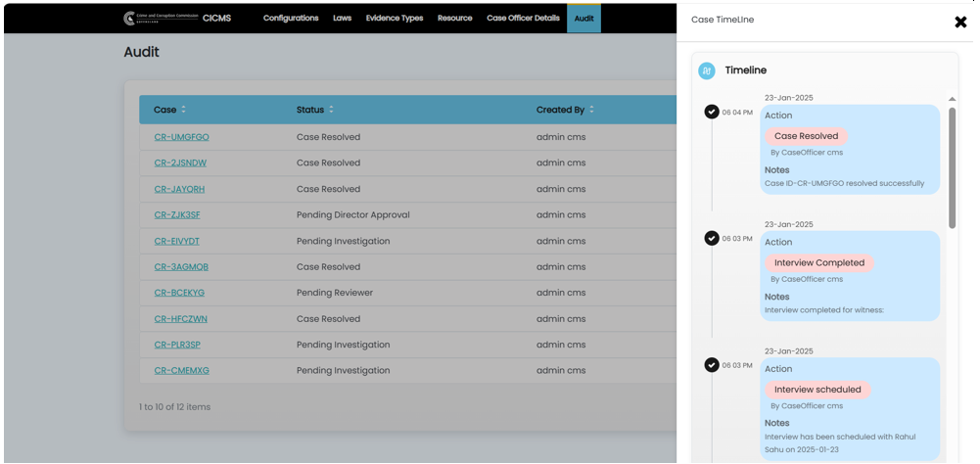Screen dimensions: 980x464
Task: Click the Case Resolved action badge
Action: click(x=806, y=136)
